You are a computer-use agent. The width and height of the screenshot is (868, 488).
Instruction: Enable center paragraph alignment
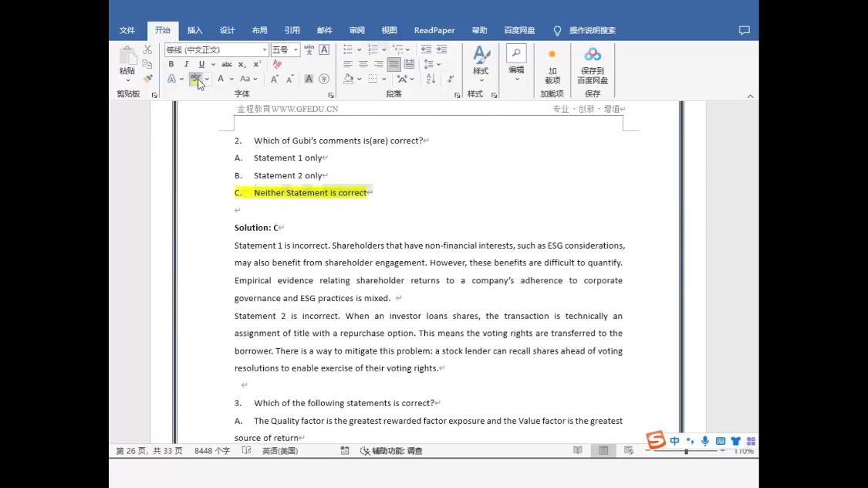[363, 65]
